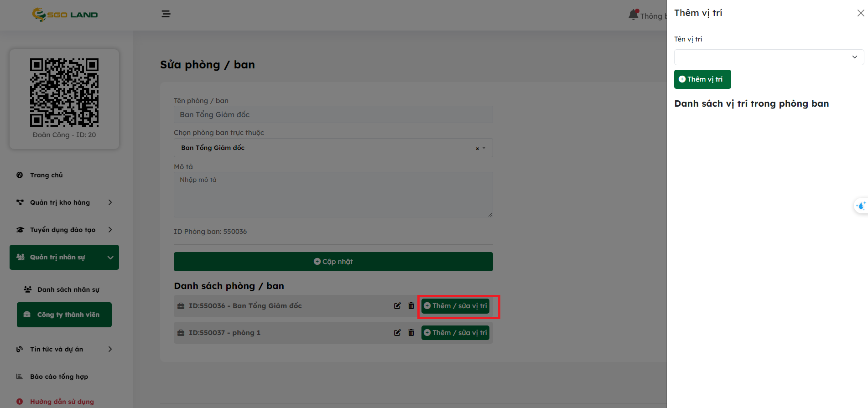Click trash icon for phòng 1 row
The image size is (868, 408).
[411, 333]
